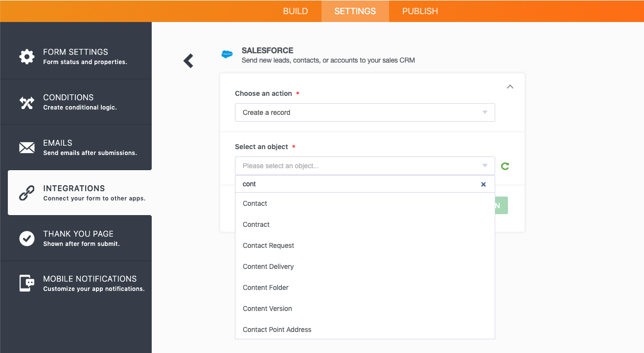Refresh the Salesforce objects list
644x353 pixels.
(505, 166)
